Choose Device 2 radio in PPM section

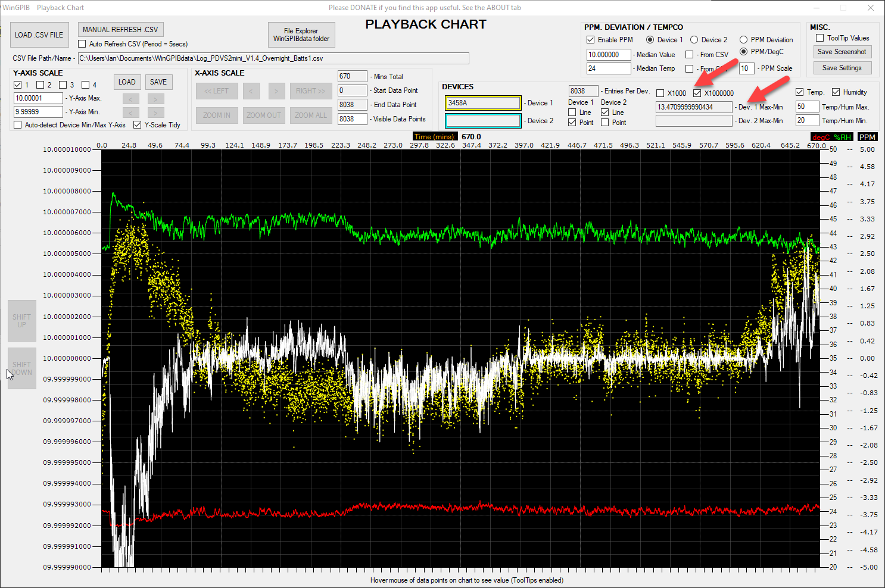(694, 40)
